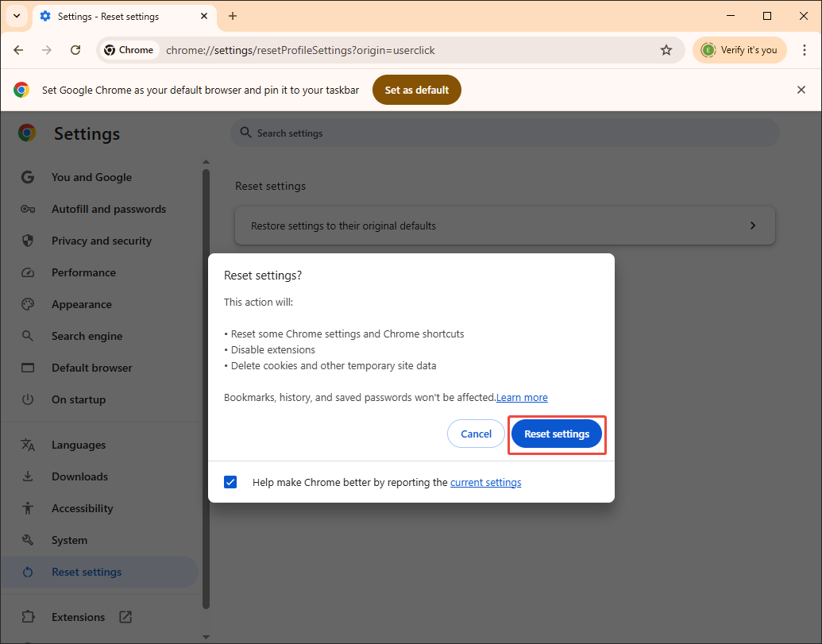This screenshot has height=644, width=822.
Task: Bookmark the page with the star icon
Action: point(666,49)
